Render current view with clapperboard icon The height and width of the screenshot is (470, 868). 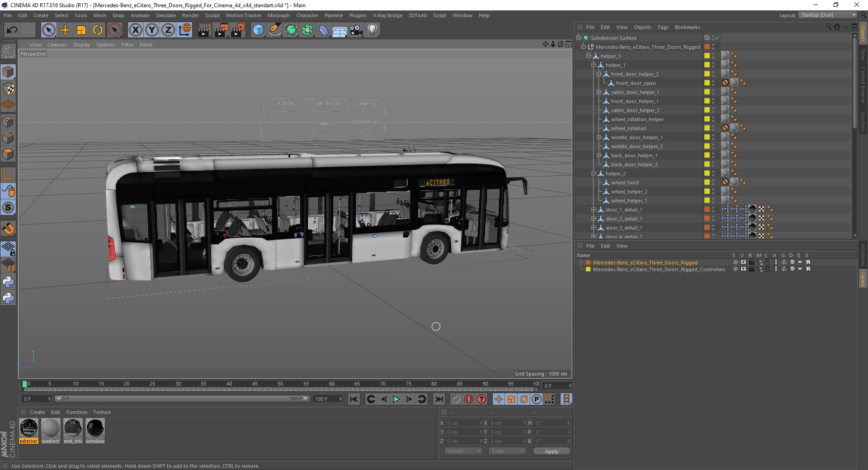click(204, 30)
